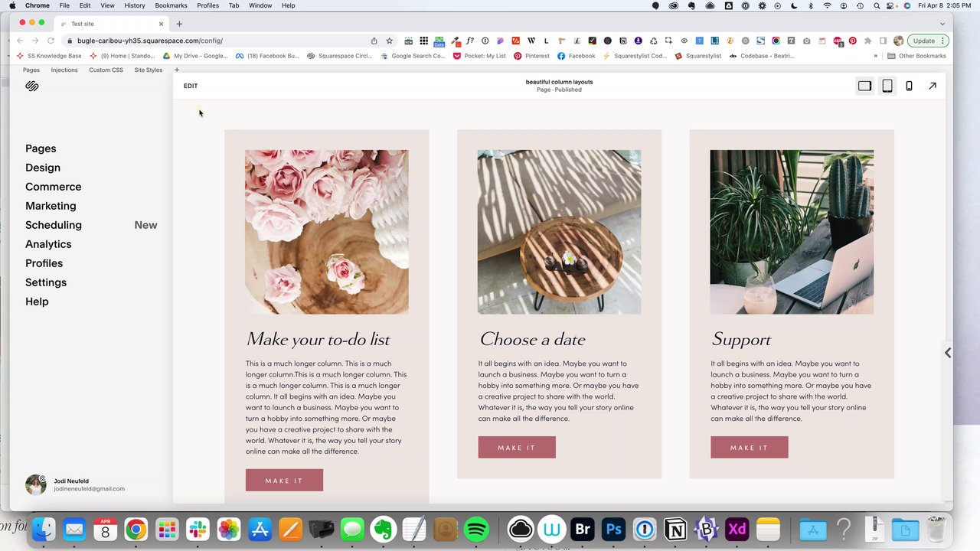Viewport: 980px width, 551px height.
Task: Collapse the side panel arrow on right edge
Action: 948,353
